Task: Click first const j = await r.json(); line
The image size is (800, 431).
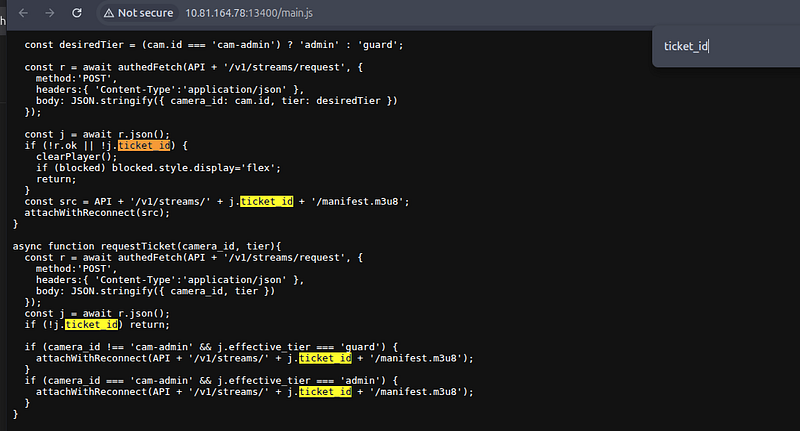Action: tap(97, 135)
